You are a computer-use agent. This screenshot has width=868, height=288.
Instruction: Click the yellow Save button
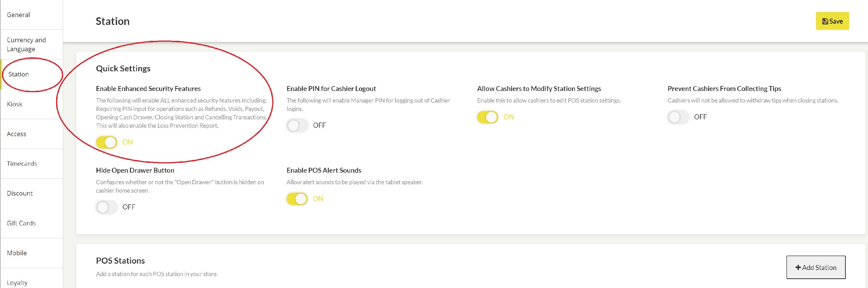click(832, 21)
